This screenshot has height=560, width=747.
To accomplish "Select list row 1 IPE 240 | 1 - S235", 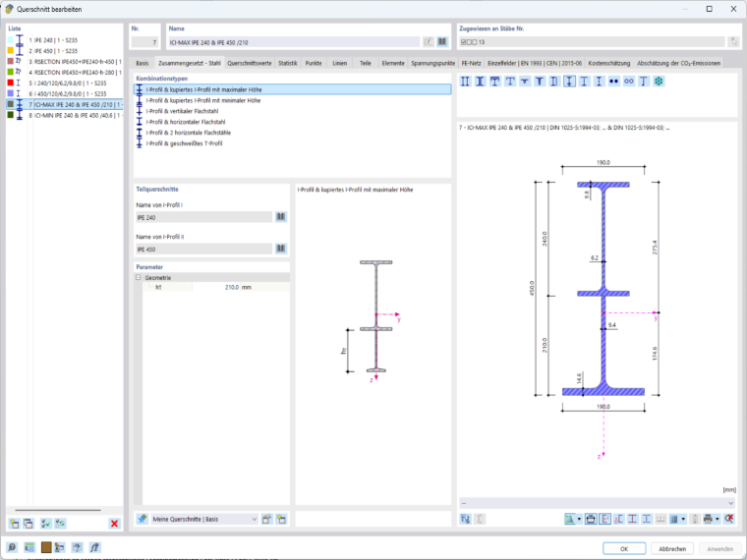I will [x=65, y=40].
